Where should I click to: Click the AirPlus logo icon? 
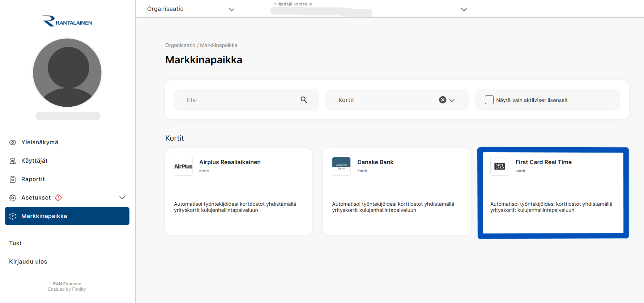(x=183, y=166)
